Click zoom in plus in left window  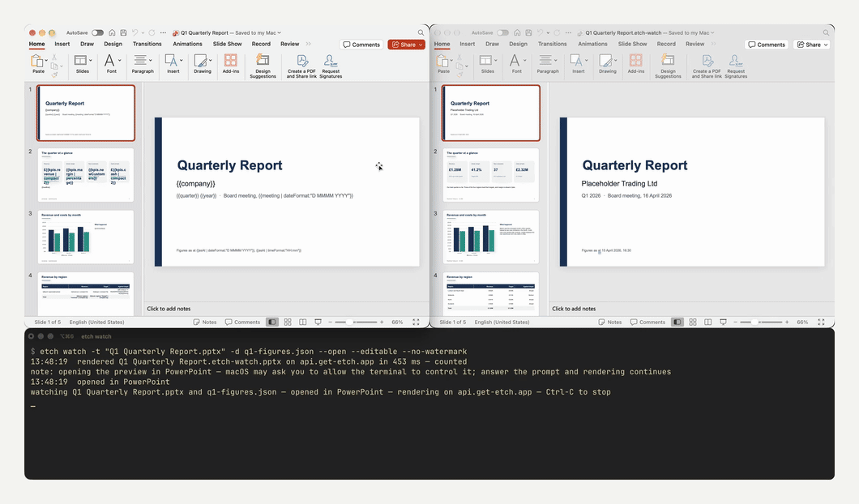coord(382,322)
